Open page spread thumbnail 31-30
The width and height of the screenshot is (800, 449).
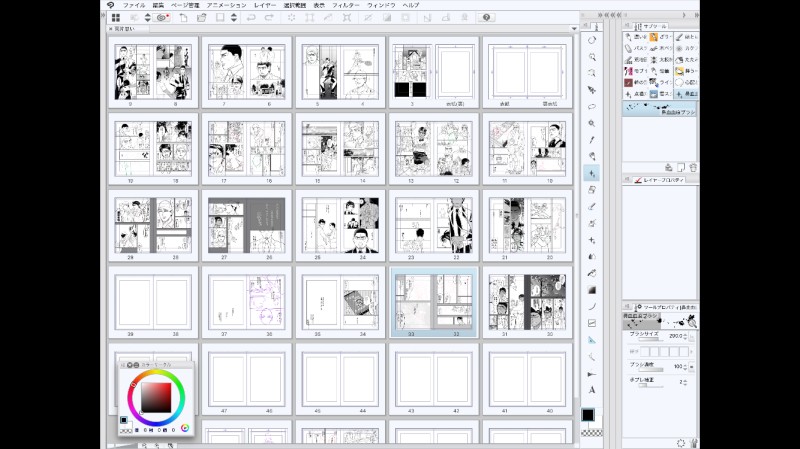tap(527, 302)
